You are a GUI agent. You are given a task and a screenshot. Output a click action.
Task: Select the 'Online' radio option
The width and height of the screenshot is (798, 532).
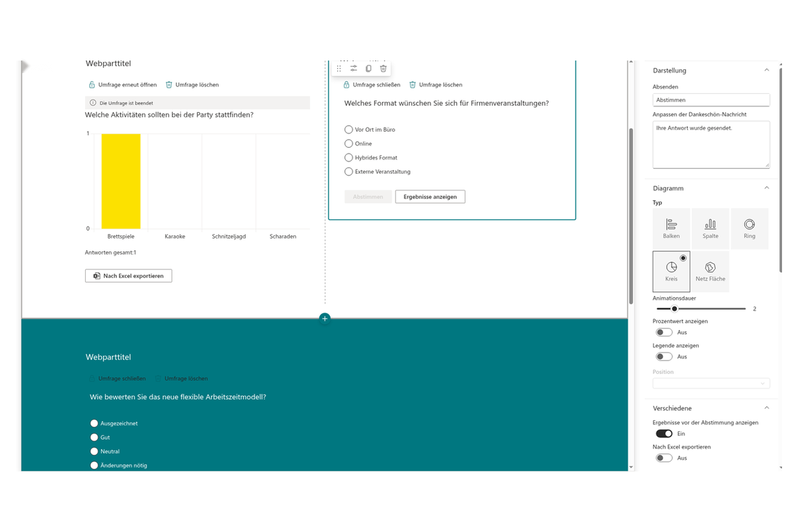(x=348, y=144)
